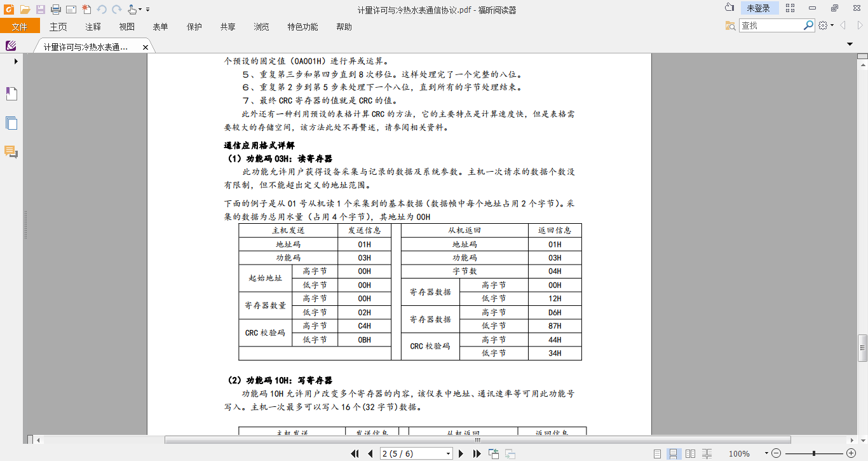Toggle continuous page view mode
The height and width of the screenshot is (461, 868).
tap(674, 453)
